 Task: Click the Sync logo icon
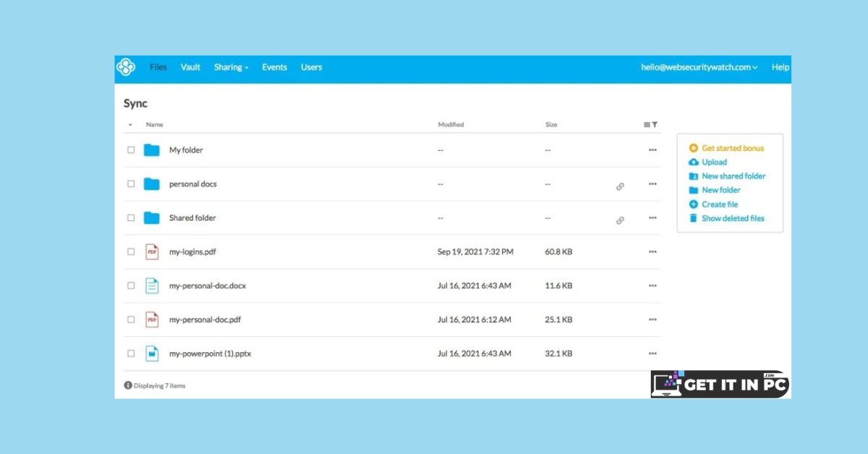(126, 67)
